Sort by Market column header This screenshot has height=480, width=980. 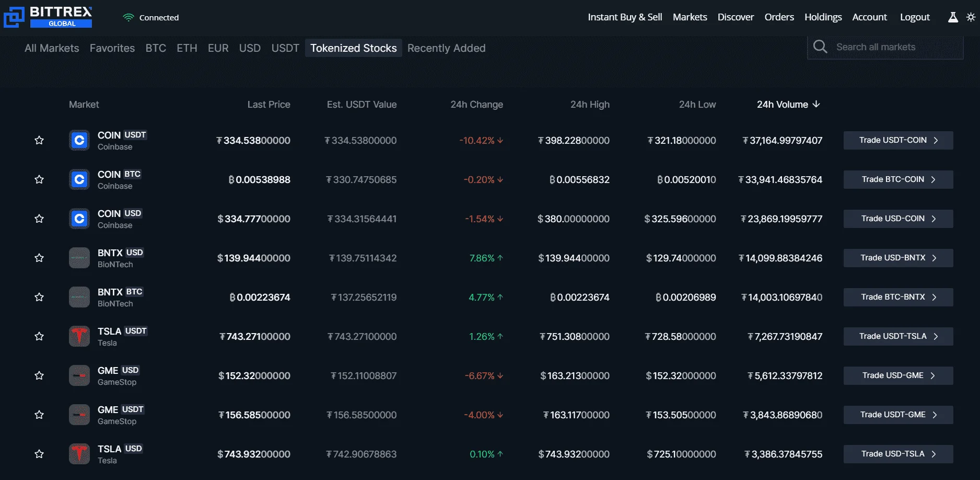pyautogui.click(x=84, y=105)
